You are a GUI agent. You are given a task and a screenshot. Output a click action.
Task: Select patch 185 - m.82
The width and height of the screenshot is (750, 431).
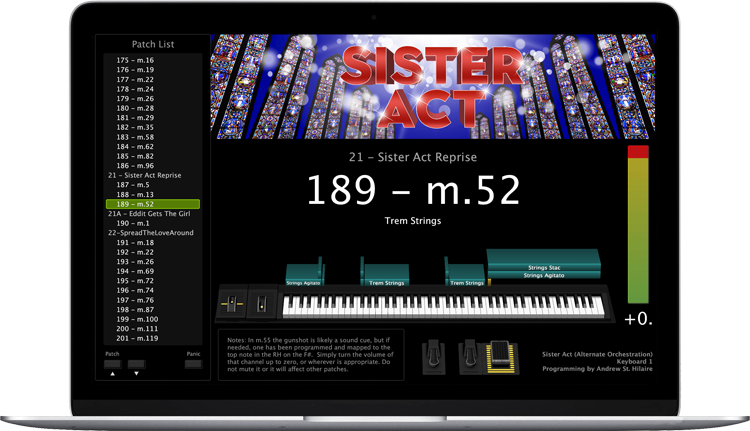135,156
